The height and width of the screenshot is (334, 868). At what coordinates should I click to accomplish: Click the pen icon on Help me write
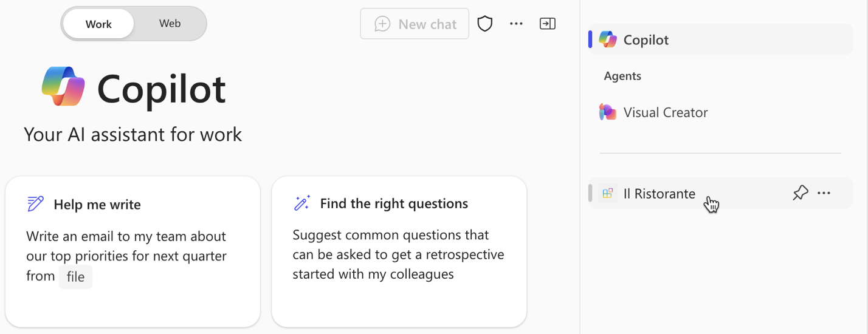pyautogui.click(x=36, y=204)
